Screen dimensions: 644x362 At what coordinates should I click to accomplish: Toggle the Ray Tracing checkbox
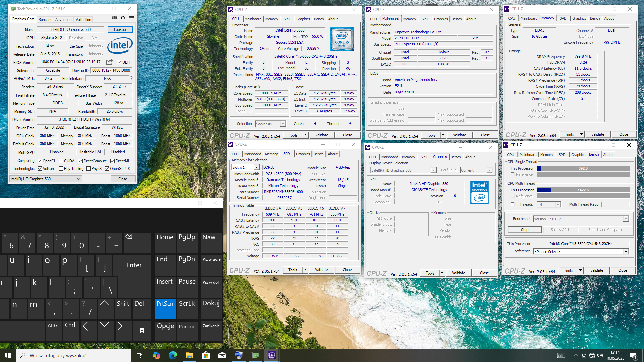[61, 169]
